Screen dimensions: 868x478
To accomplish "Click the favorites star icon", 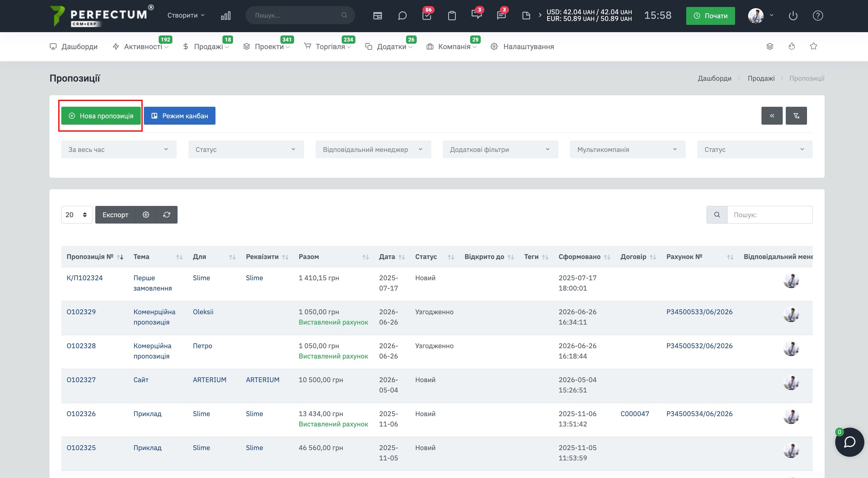I will [x=813, y=46].
